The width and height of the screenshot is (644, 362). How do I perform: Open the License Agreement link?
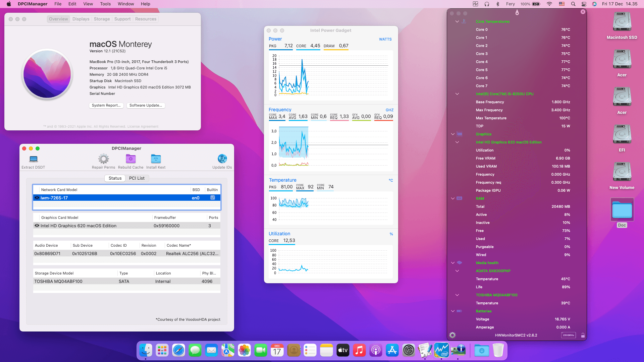tap(143, 127)
